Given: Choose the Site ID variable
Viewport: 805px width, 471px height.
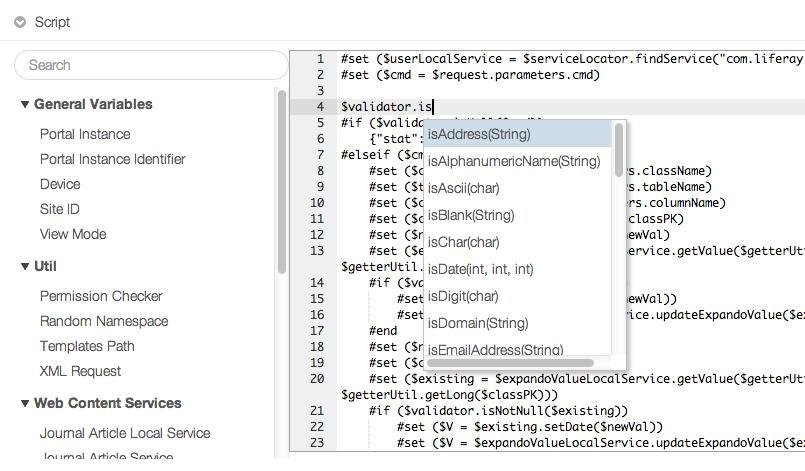Looking at the screenshot, I should (x=60, y=209).
